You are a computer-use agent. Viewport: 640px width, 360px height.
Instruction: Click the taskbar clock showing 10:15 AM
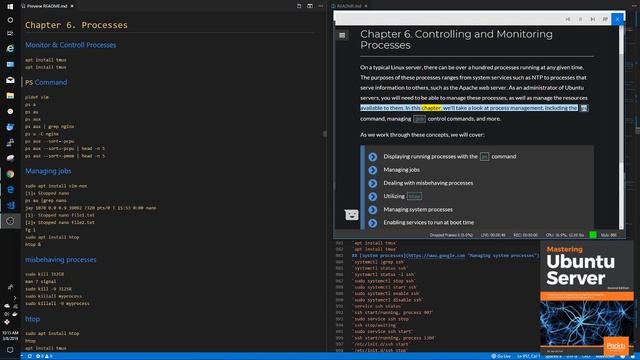pyautogui.click(x=10, y=336)
